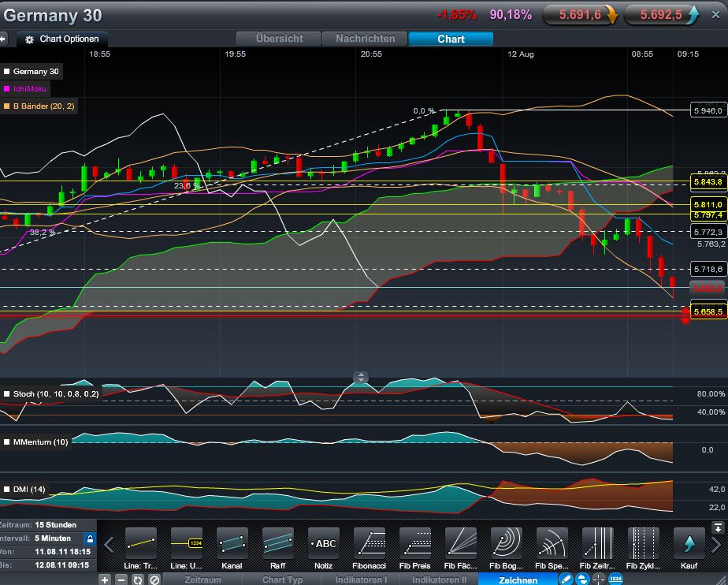Select the Raff regression channel tool

277,543
